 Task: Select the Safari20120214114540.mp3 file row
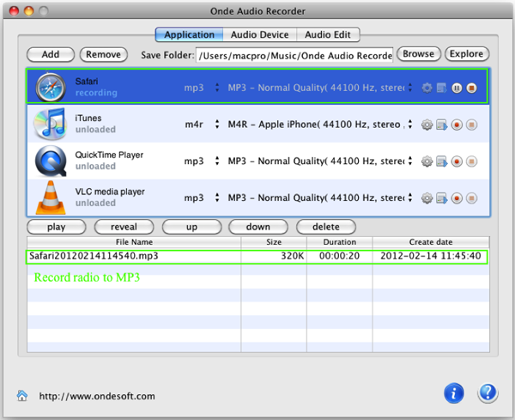pyautogui.click(x=257, y=256)
